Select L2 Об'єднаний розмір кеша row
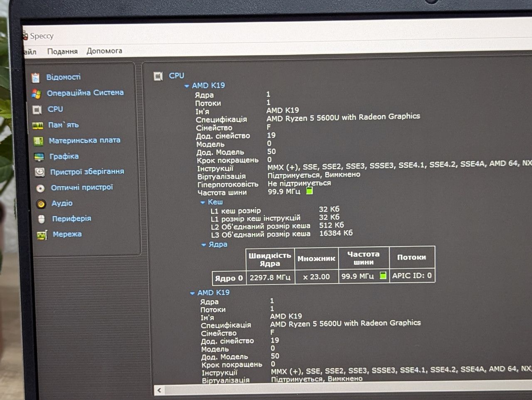 point(278,226)
